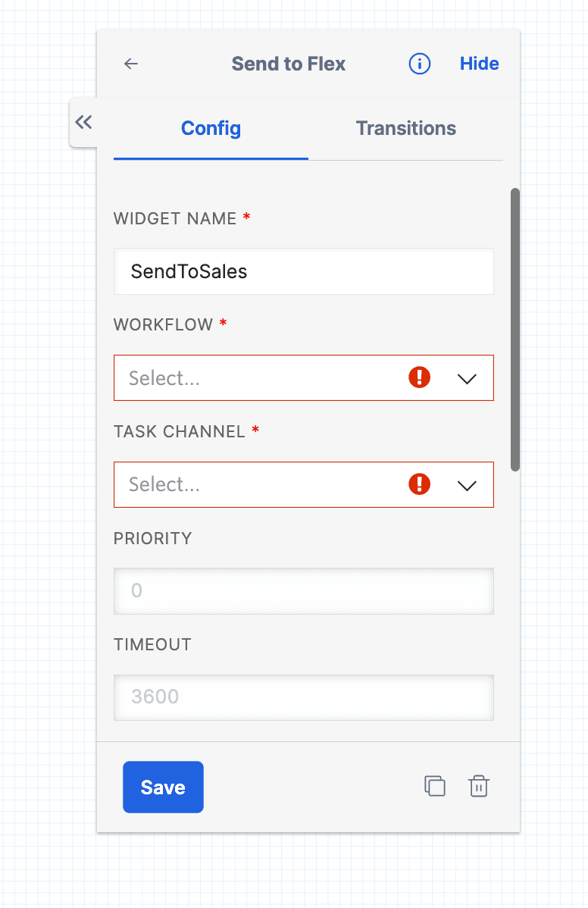588x908 pixels.
Task: Click the error icon in the Task Channel field
Action: (419, 484)
